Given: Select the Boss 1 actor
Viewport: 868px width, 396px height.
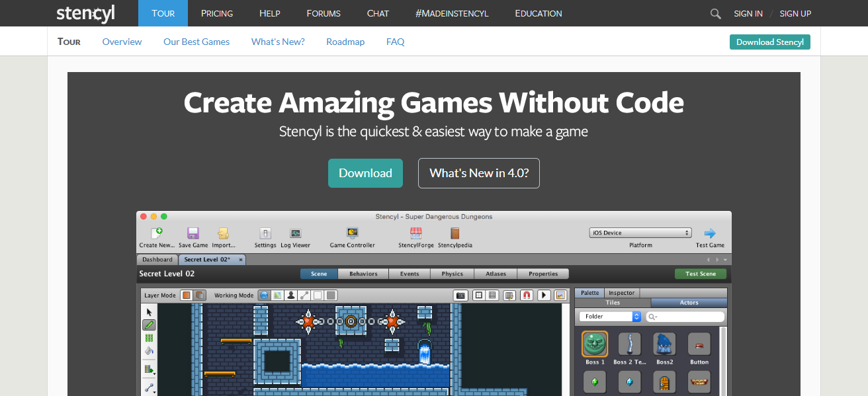Looking at the screenshot, I should tap(595, 344).
